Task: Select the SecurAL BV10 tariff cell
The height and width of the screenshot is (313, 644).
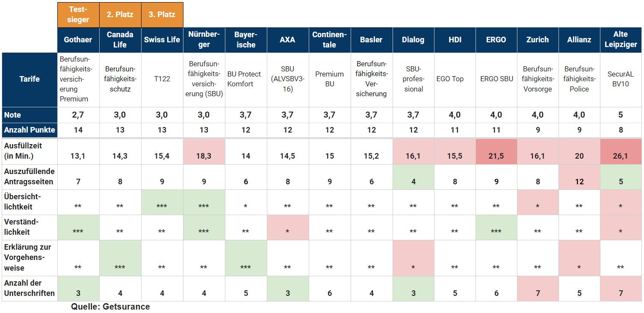Action: (x=620, y=79)
